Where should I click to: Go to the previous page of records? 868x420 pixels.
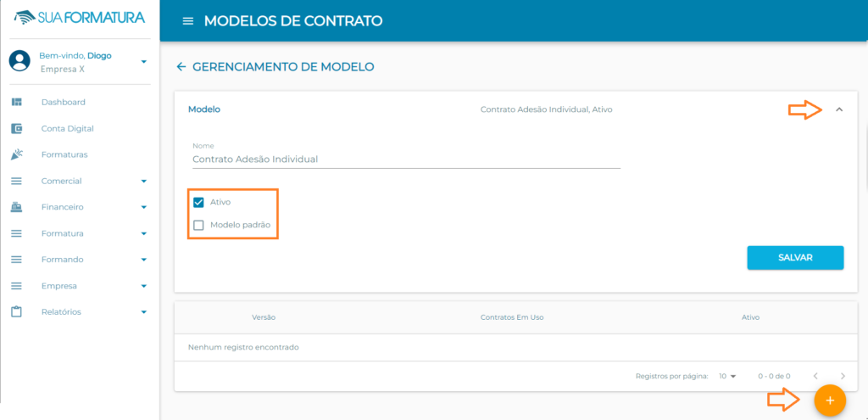[x=815, y=376]
